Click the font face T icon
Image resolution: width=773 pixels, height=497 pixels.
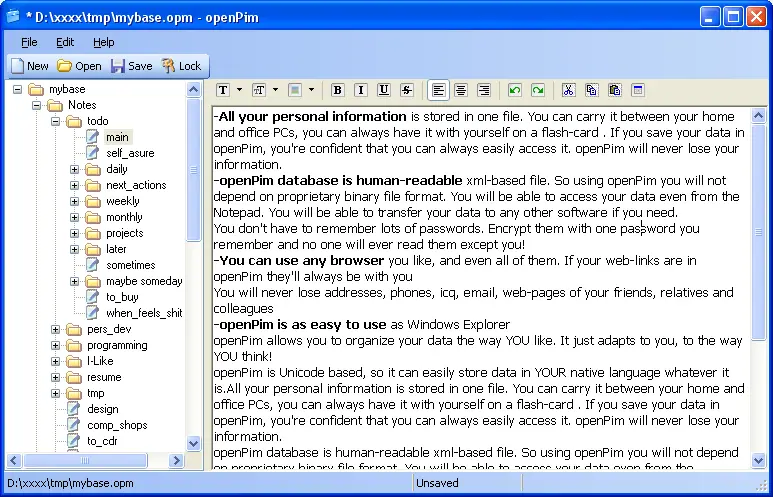pos(223,90)
